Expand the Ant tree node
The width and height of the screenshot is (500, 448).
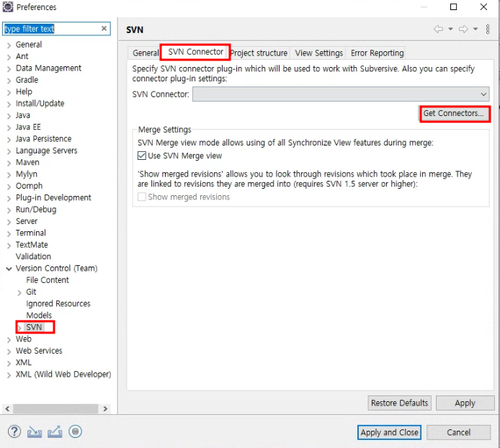9,57
